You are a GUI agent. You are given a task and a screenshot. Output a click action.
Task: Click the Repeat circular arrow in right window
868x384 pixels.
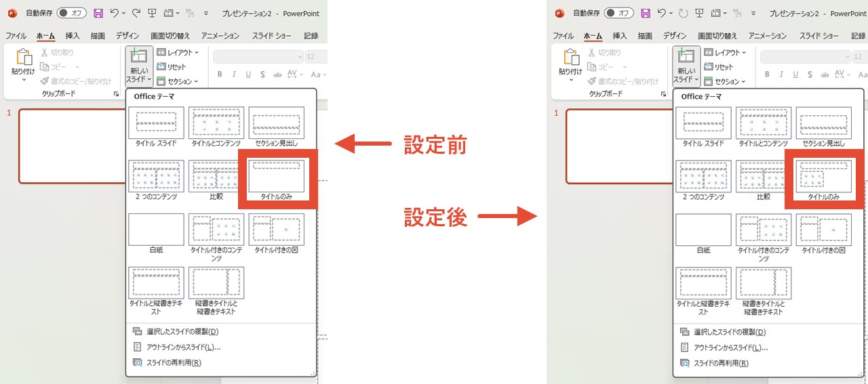(683, 13)
